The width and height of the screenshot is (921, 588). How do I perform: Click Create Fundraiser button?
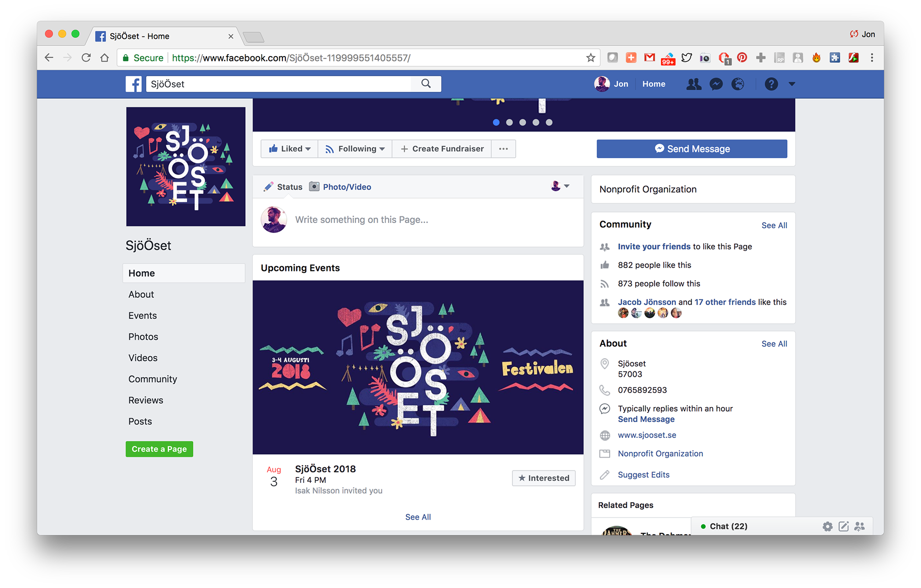point(442,149)
